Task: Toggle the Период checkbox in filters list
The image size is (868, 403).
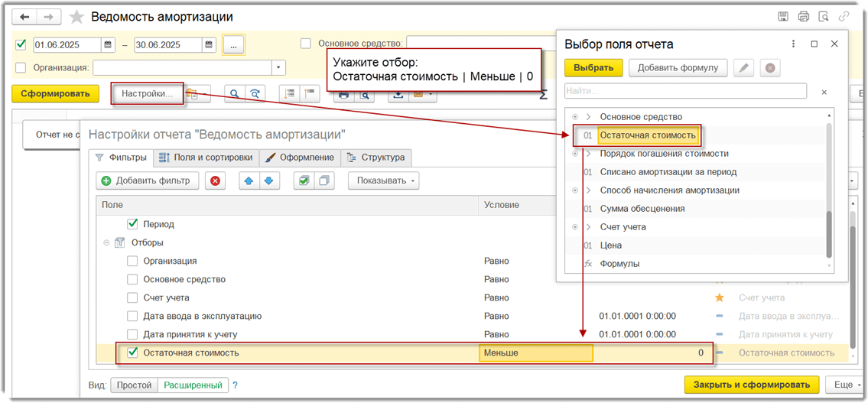Action: point(132,223)
